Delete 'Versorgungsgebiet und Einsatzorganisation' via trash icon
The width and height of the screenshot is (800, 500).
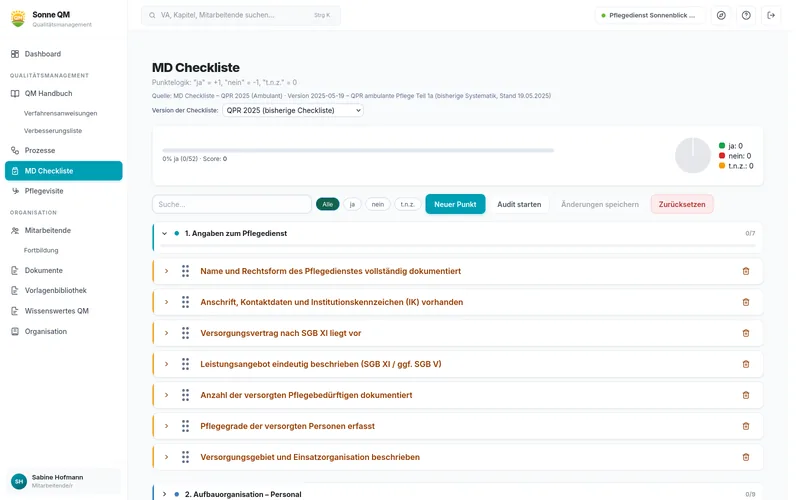[745, 457]
